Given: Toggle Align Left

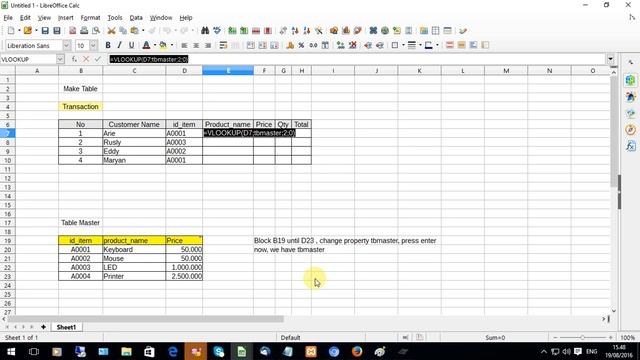Looking at the screenshot, I should 184,45.
